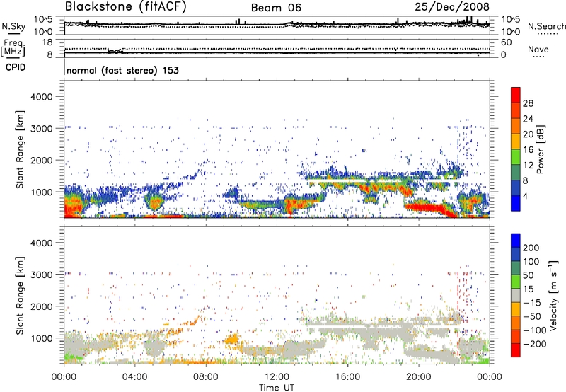Viewport: 566px width, 392px height.
Task: Click the "Blackstone (fitACF)" title text
Action: pos(125,7)
